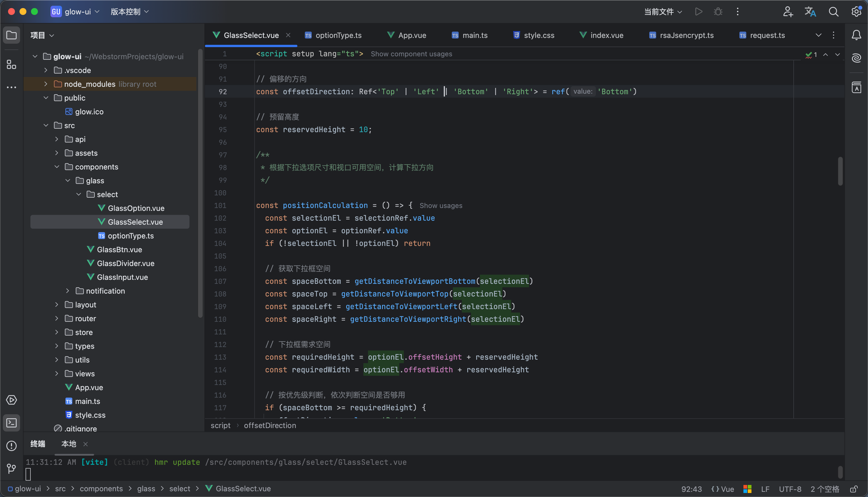The height and width of the screenshot is (497, 868).
Task: Click the Debug bug icon in toolbar
Action: (x=718, y=11)
